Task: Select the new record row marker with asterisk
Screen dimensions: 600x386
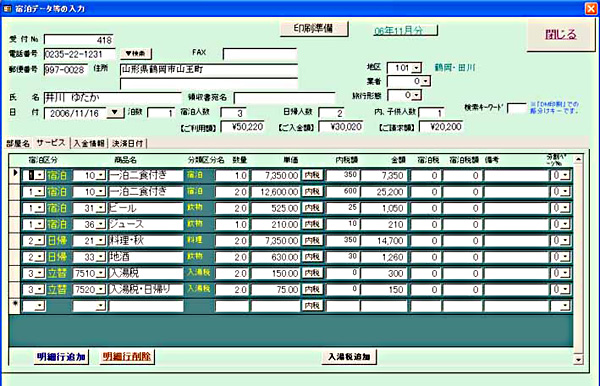Action: [15, 306]
